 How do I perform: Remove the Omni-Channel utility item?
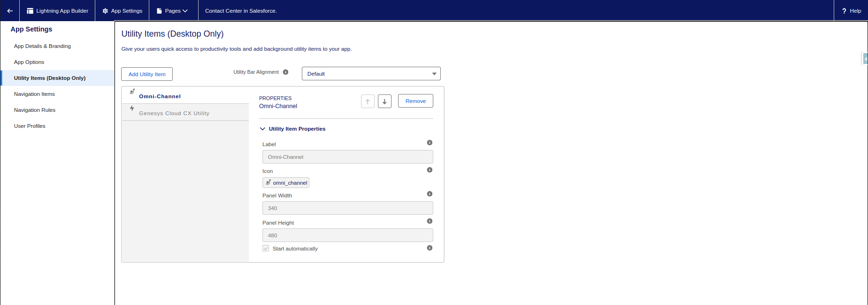(x=415, y=101)
